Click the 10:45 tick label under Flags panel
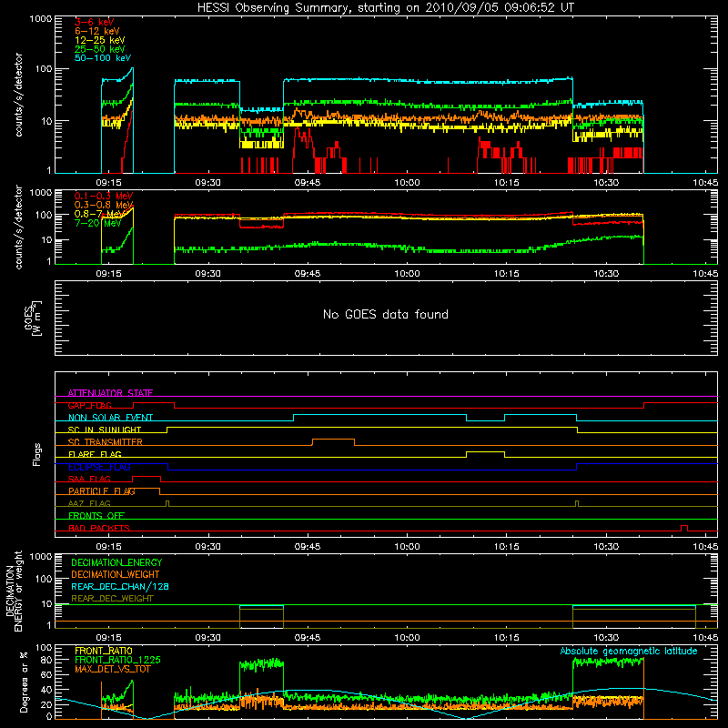Image resolution: width=728 pixels, height=728 pixels. (x=705, y=547)
